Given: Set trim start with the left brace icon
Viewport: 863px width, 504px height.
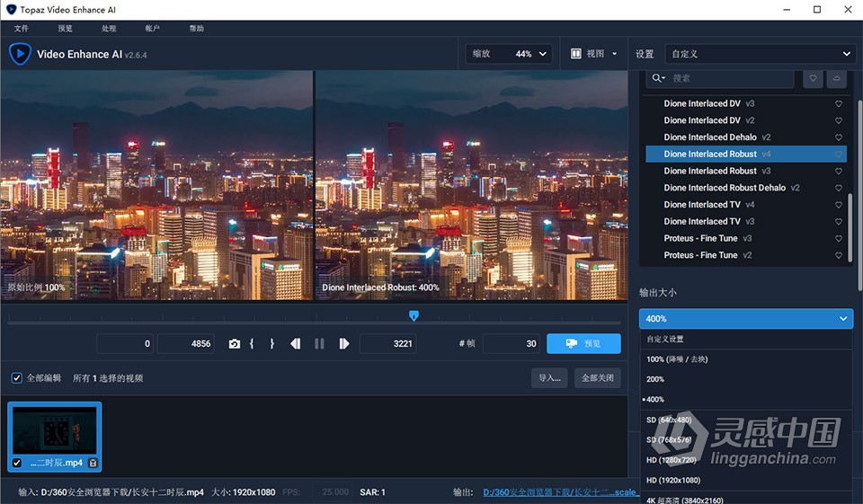Looking at the screenshot, I should pos(252,344).
